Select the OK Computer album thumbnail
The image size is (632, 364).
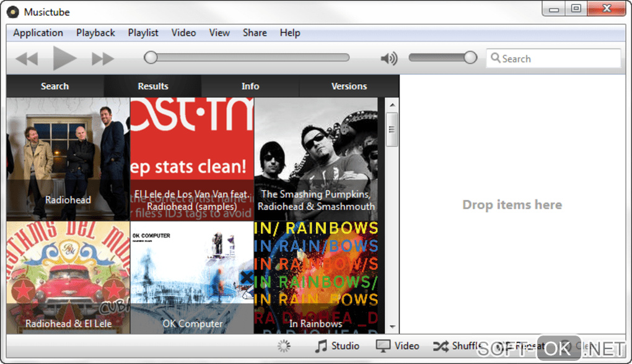tap(192, 277)
